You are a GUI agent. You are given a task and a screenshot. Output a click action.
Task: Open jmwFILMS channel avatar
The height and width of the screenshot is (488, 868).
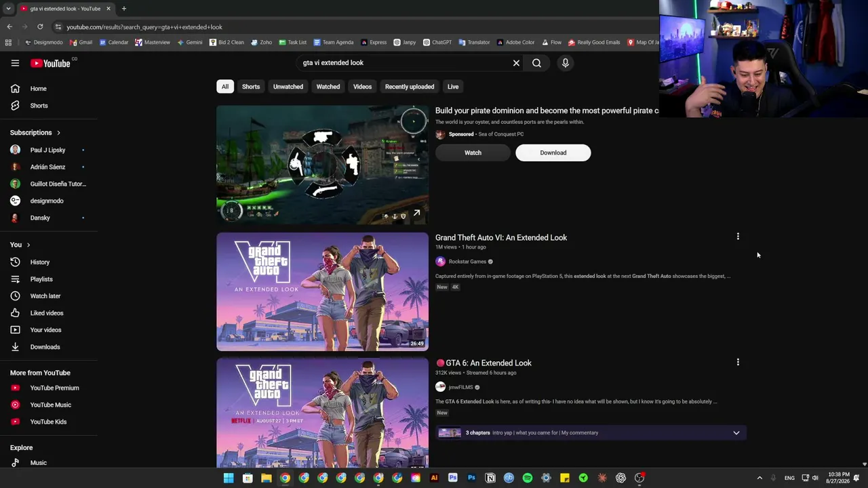tap(440, 387)
